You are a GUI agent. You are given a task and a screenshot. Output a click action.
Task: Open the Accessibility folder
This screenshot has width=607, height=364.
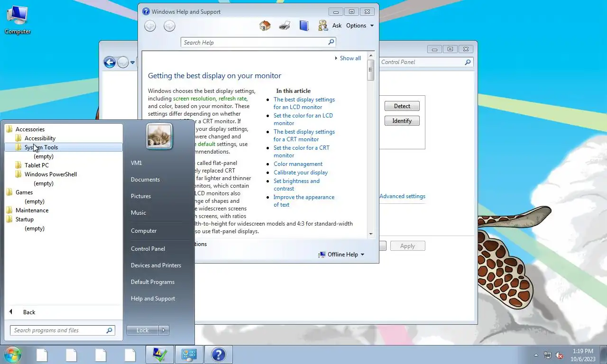click(40, 138)
